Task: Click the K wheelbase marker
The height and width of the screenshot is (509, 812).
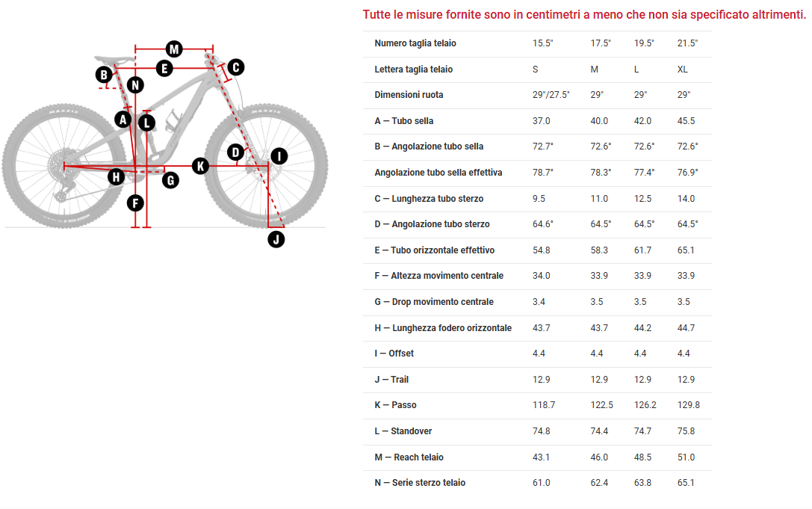Action: coord(199,166)
